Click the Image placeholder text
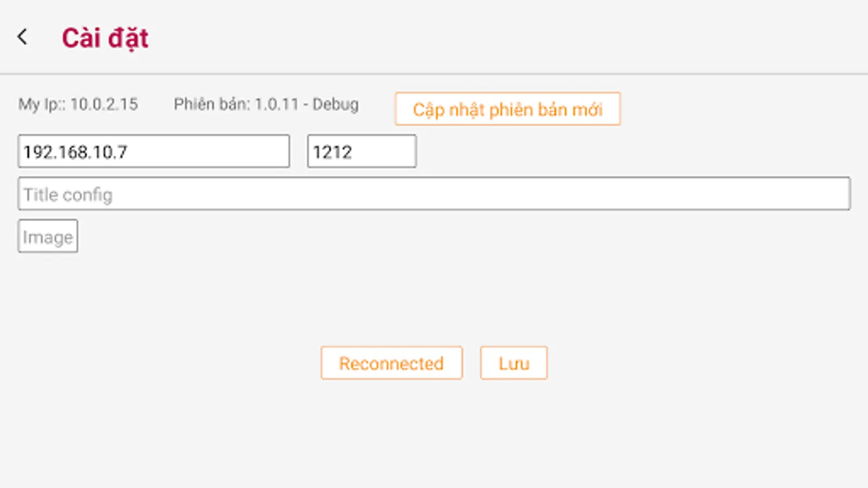The width and height of the screenshot is (868, 488). 48,237
